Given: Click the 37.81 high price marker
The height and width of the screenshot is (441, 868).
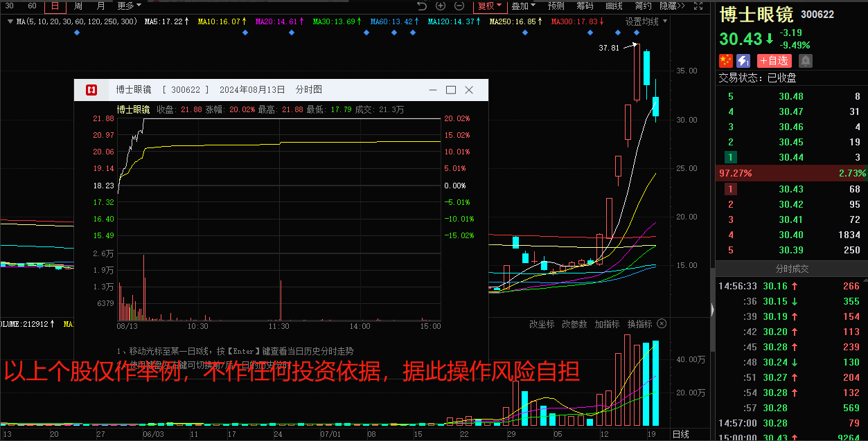Looking at the screenshot, I should click(609, 48).
